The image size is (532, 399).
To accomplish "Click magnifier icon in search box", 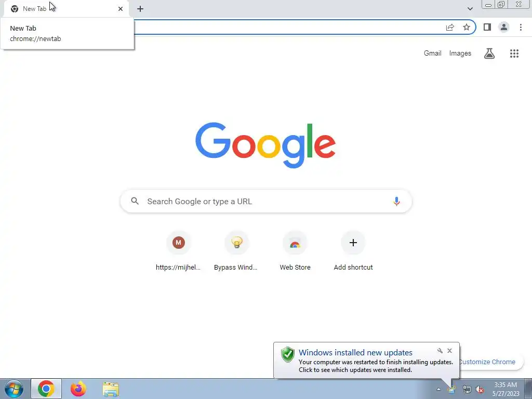I will 135,201.
